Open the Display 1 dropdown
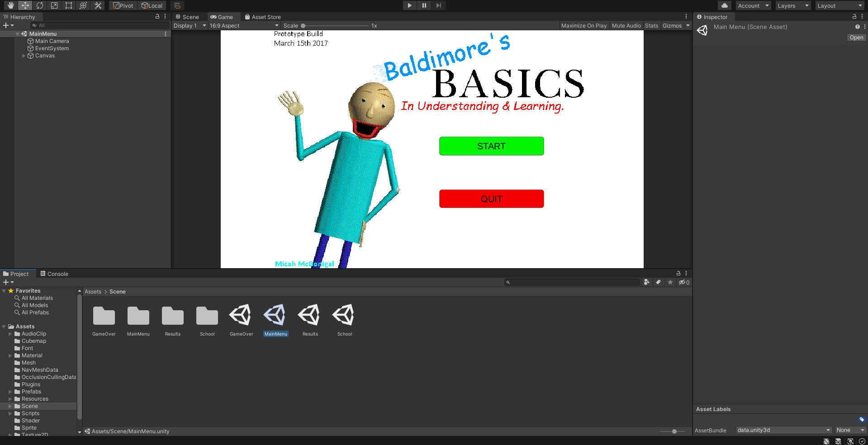 (190, 26)
